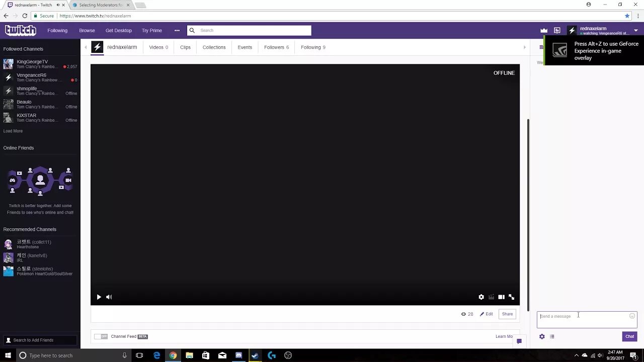Open Task View on the taskbar

point(139,355)
